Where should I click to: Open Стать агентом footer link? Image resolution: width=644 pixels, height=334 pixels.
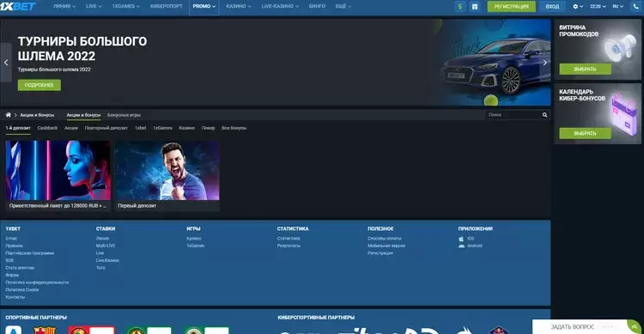click(x=20, y=268)
